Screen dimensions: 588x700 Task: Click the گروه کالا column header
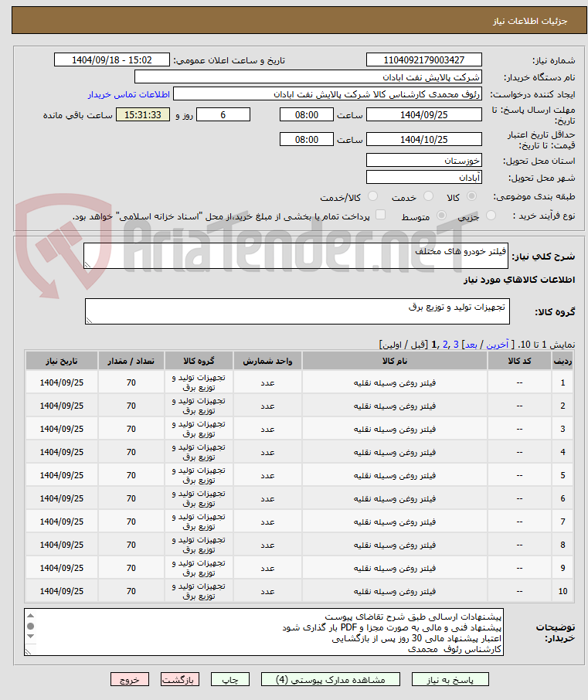pyautogui.click(x=199, y=361)
